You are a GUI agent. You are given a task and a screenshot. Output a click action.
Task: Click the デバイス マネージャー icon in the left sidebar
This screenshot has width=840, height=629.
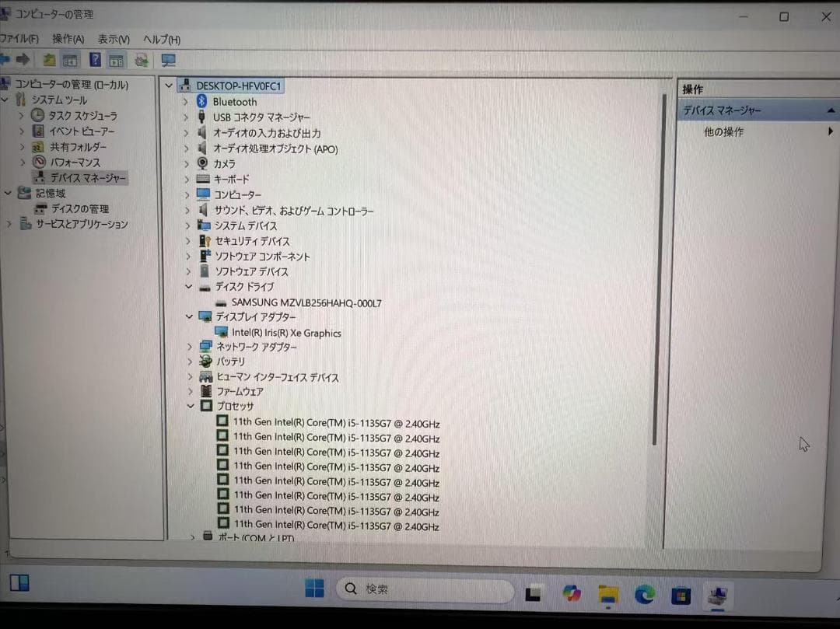(x=42, y=177)
